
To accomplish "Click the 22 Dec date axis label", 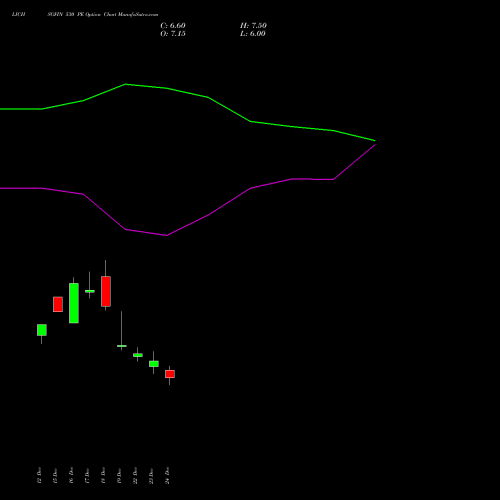I will (x=135, y=476).
